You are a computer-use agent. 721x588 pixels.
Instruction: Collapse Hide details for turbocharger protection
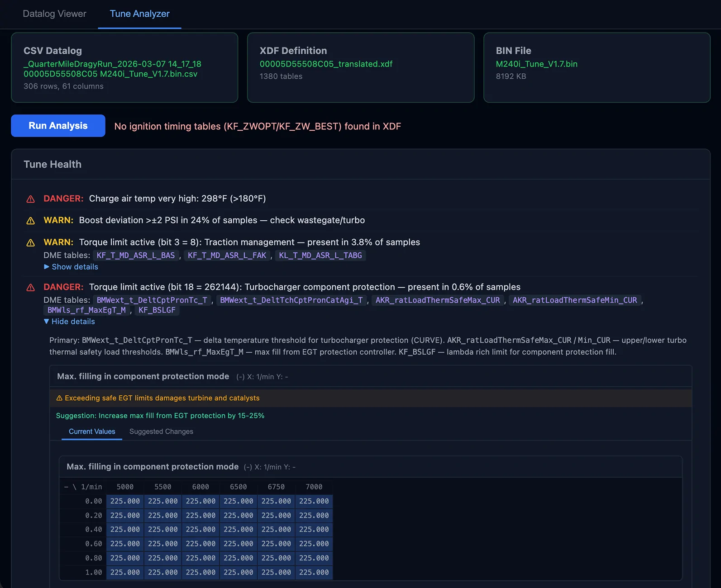coord(69,322)
